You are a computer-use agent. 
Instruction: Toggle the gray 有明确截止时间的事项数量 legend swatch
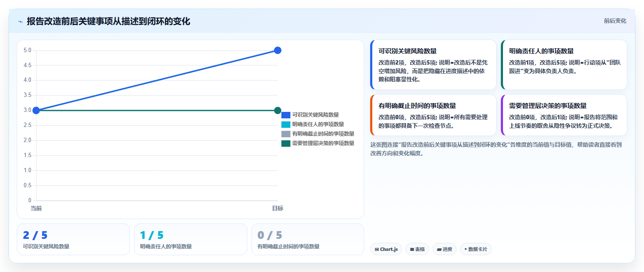(x=286, y=134)
